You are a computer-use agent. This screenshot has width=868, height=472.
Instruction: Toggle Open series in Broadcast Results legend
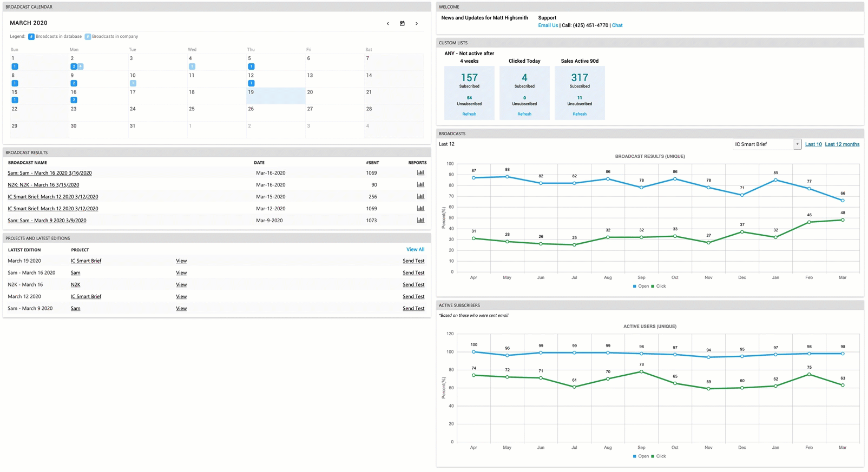pyautogui.click(x=641, y=287)
